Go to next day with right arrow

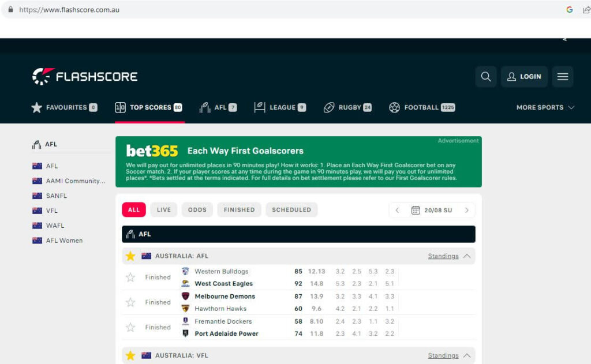click(466, 209)
